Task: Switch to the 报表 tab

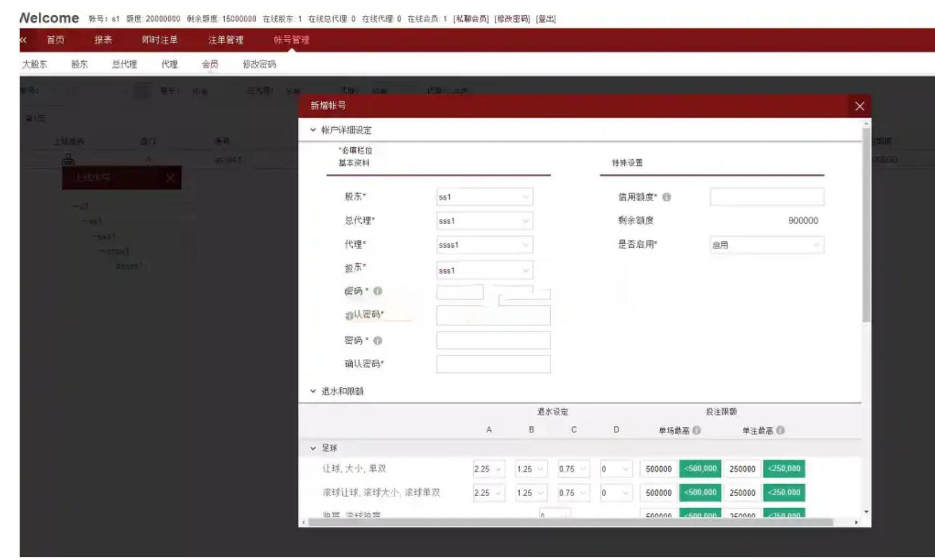Action: click(103, 40)
